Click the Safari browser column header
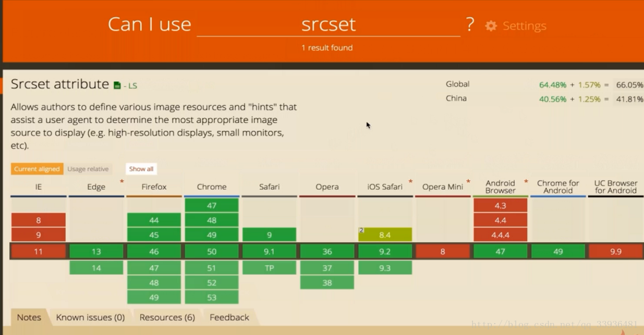644x335 pixels. pyautogui.click(x=270, y=187)
